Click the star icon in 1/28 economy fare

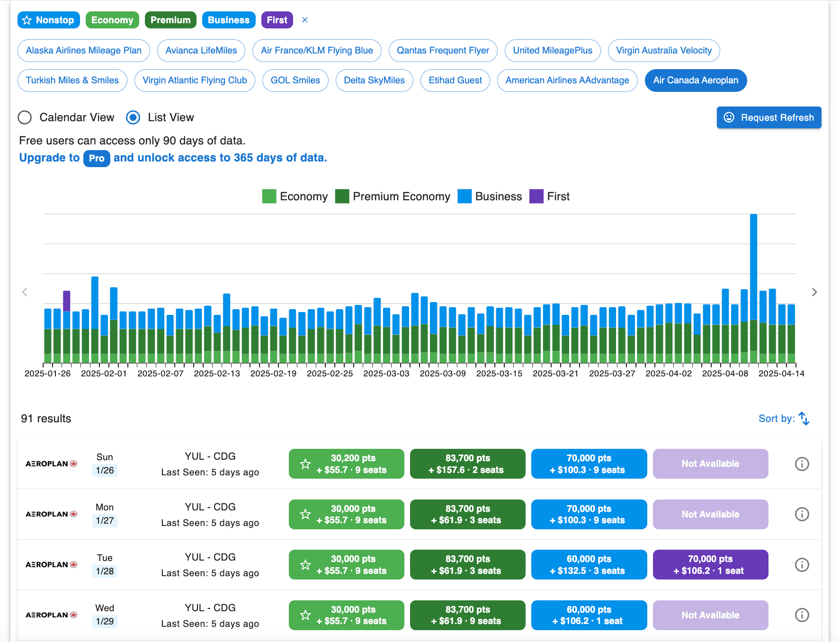305,565
